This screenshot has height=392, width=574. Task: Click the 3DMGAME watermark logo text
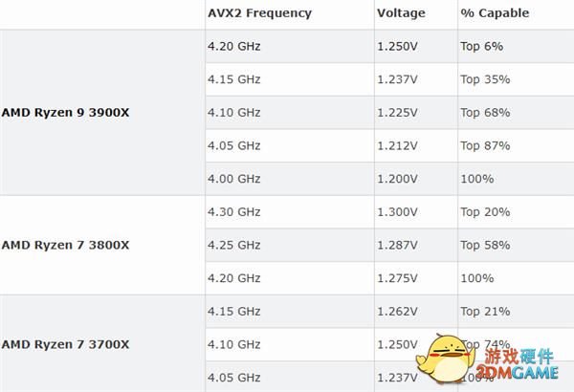(517, 372)
